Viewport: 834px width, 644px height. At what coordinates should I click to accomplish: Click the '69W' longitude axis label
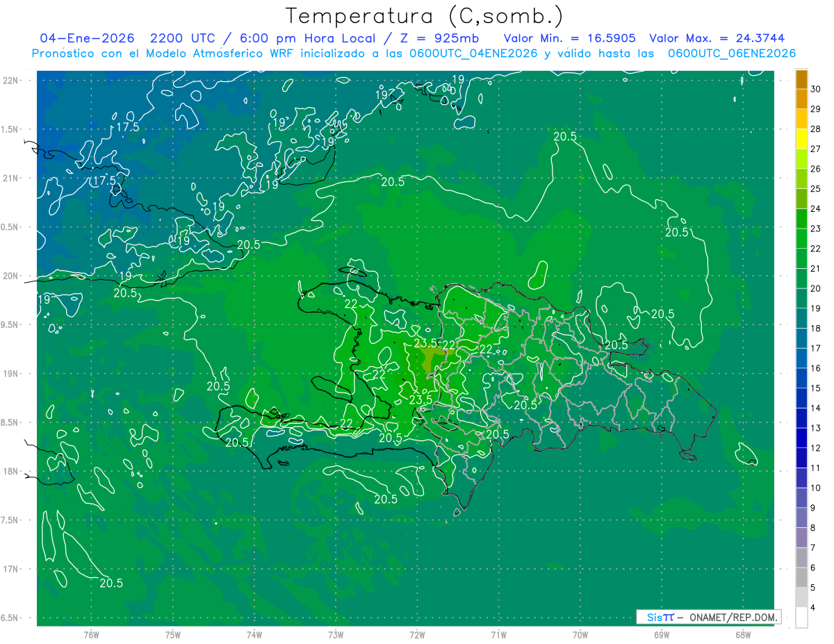point(662,634)
